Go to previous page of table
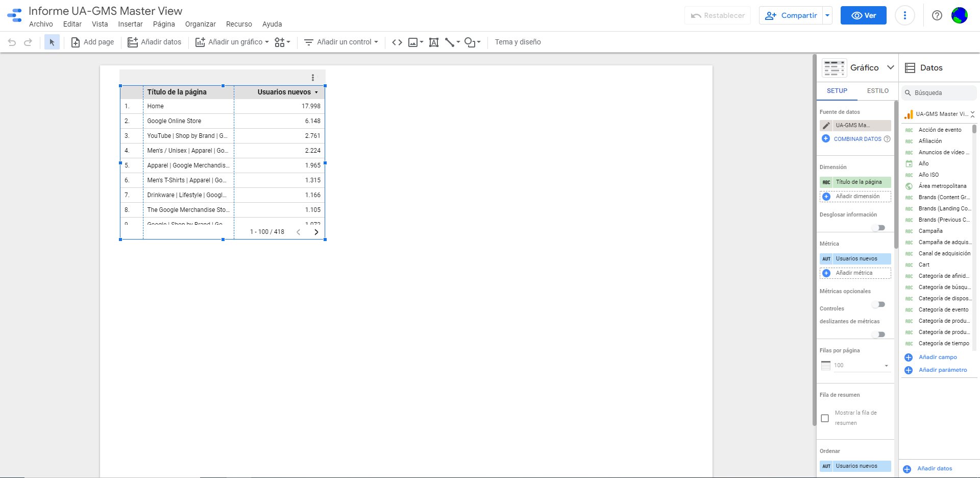The image size is (980, 478). click(x=299, y=232)
